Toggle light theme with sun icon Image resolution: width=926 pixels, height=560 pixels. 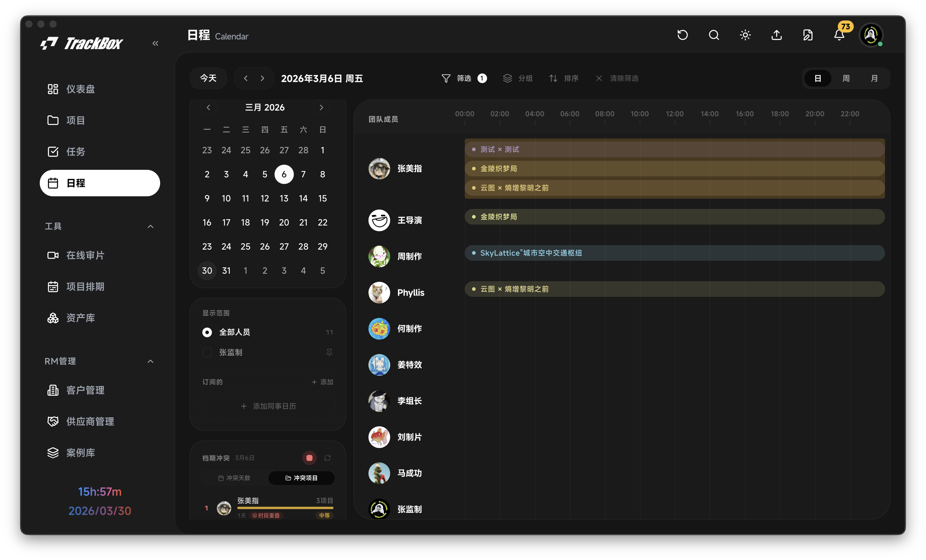coord(745,35)
